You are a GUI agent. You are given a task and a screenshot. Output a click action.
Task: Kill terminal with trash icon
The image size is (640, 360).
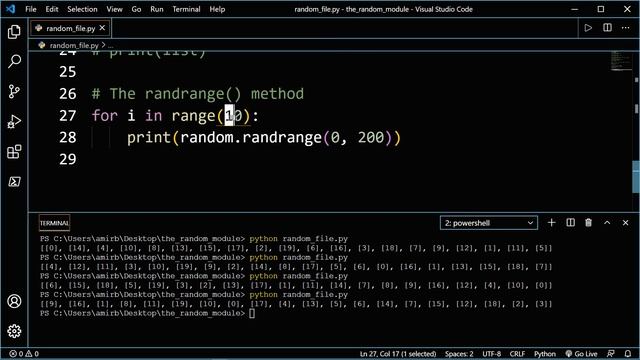point(589,222)
